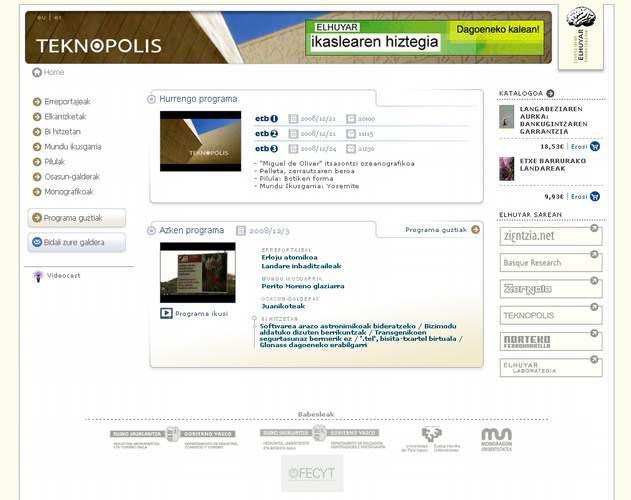
Task: Open the Landare inbaditzaileak report
Action: click(x=301, y=266)
